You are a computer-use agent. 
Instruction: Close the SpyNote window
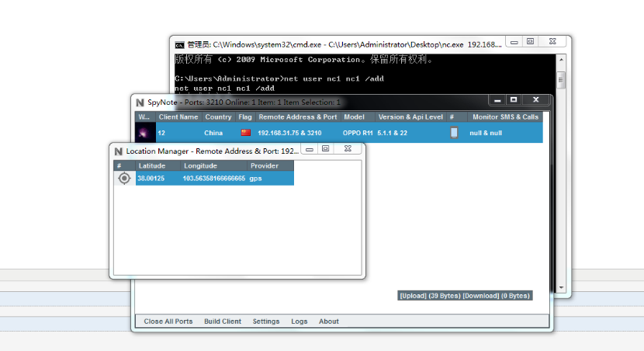point(535,100)
